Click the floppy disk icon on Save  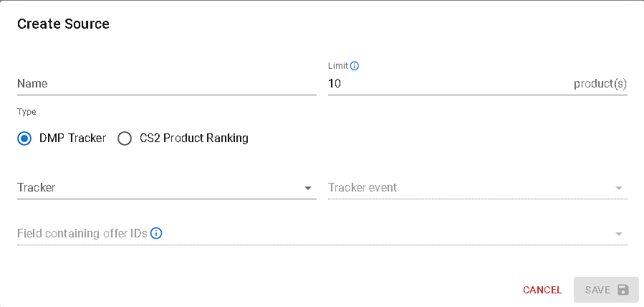tap(623, 290)
